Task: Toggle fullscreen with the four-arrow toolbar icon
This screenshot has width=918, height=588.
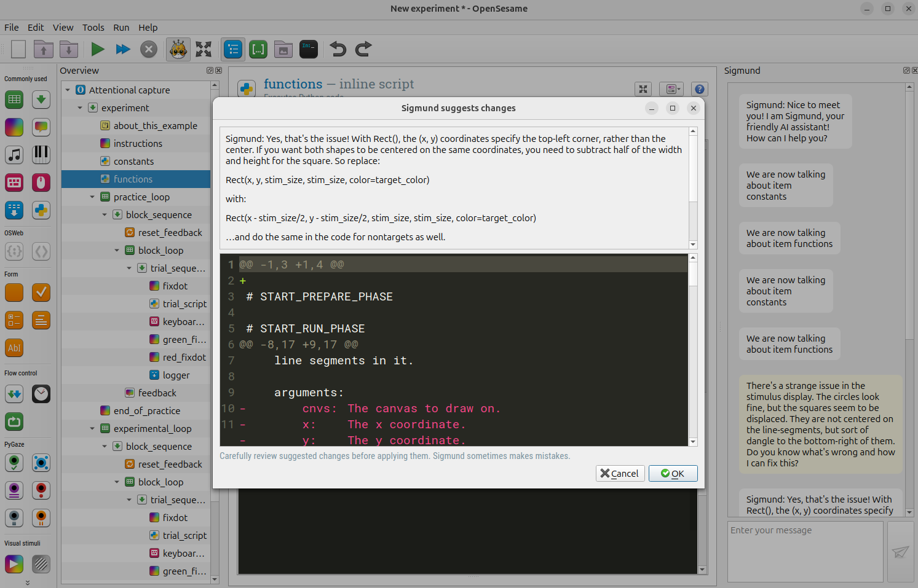Action: click(204, 49)
